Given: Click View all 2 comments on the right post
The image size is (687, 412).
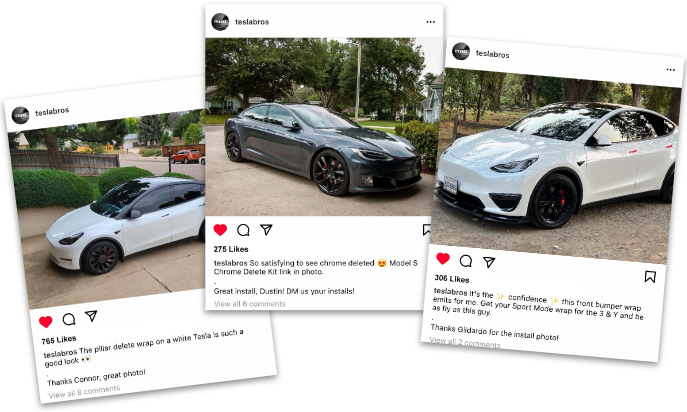Looking at the screenshot, I should (x=465, y=342).
